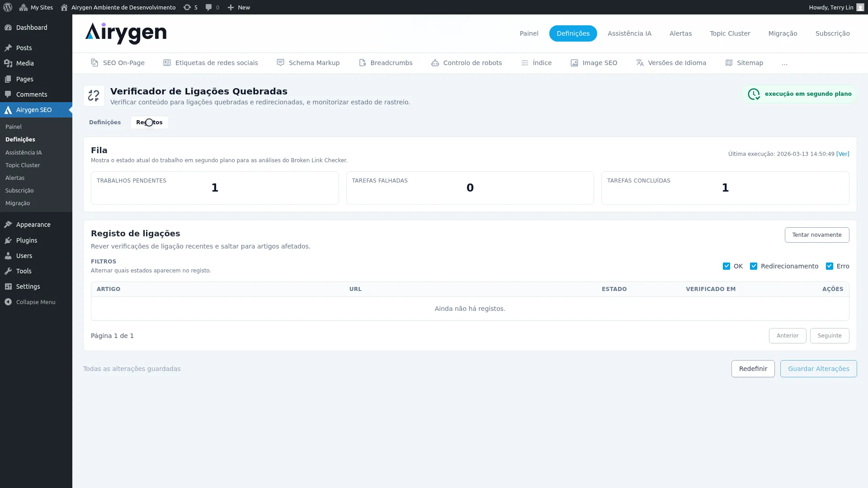Click the SEO On-Page icon
Viewport: 868px width, 488px height.
94,63
